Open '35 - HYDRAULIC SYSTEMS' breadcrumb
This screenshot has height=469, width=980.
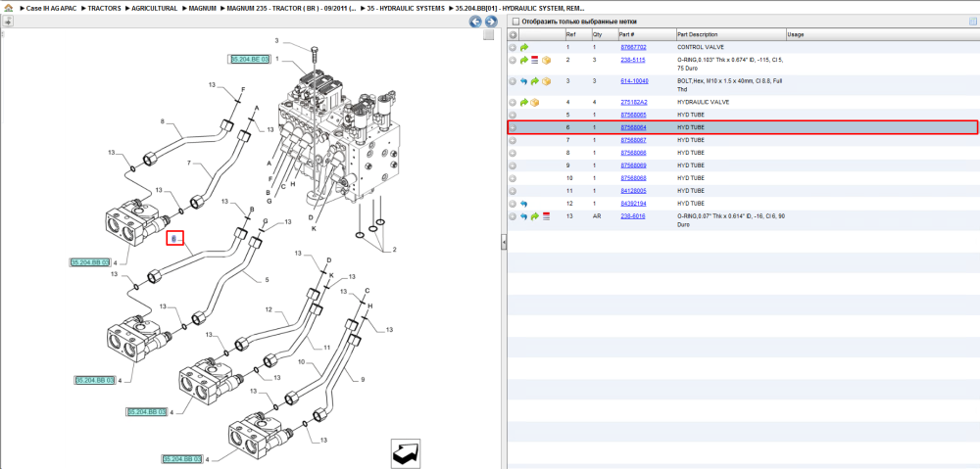pos(408,9)
